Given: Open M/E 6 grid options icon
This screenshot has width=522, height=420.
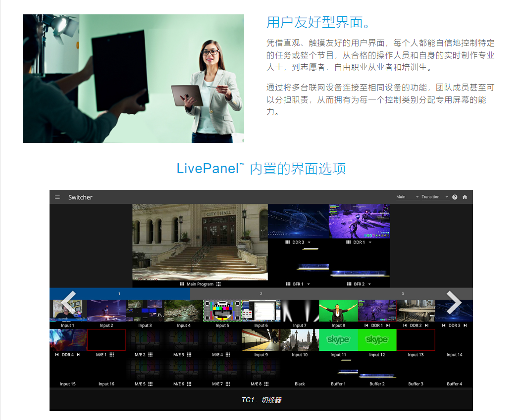Looking at the screenshot, I should (x=189, y=384).
